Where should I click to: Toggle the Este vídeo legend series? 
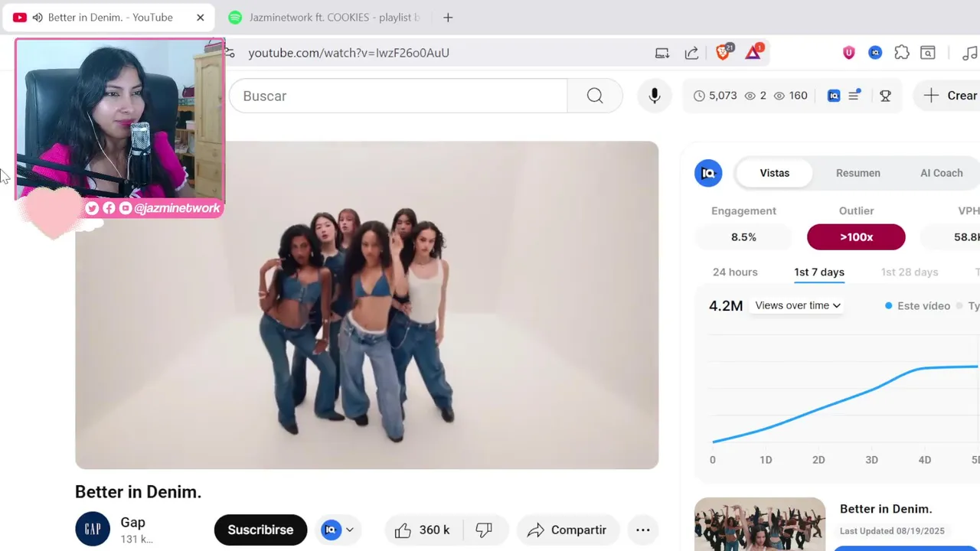917,305
